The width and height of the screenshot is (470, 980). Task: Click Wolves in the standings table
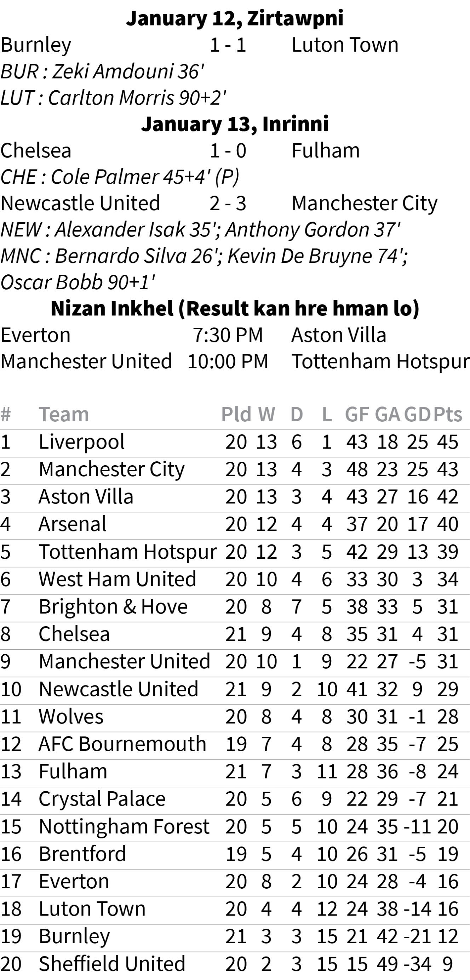[x=71, y=717]
